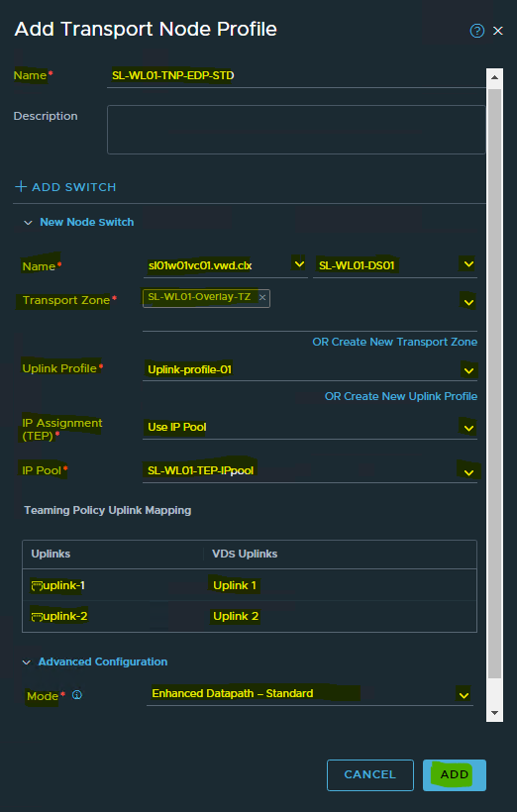Image resolution: width=517 pixels, height=812 pixels.
Task: Select the Uplink 1 VDS uplink cell
Action: (x=235, y=585)
